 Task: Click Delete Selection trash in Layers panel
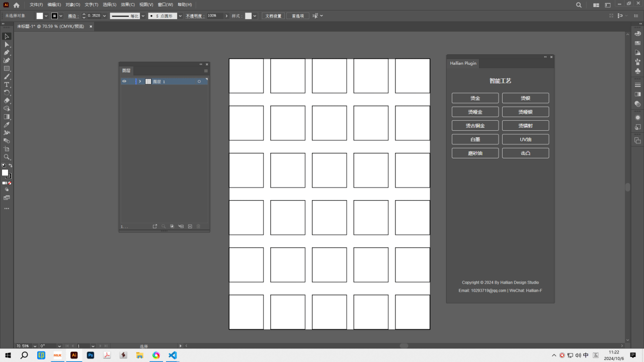[199, 227]
